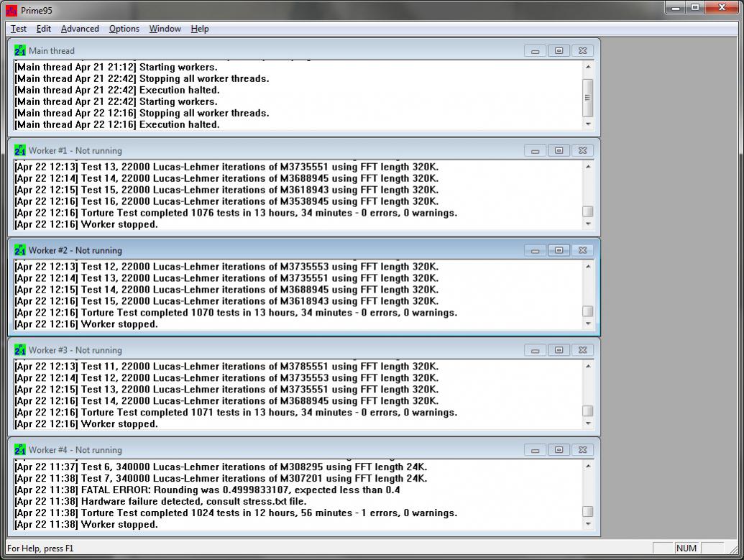Click the Worker #3 window icon

click(x=20, y=350)
